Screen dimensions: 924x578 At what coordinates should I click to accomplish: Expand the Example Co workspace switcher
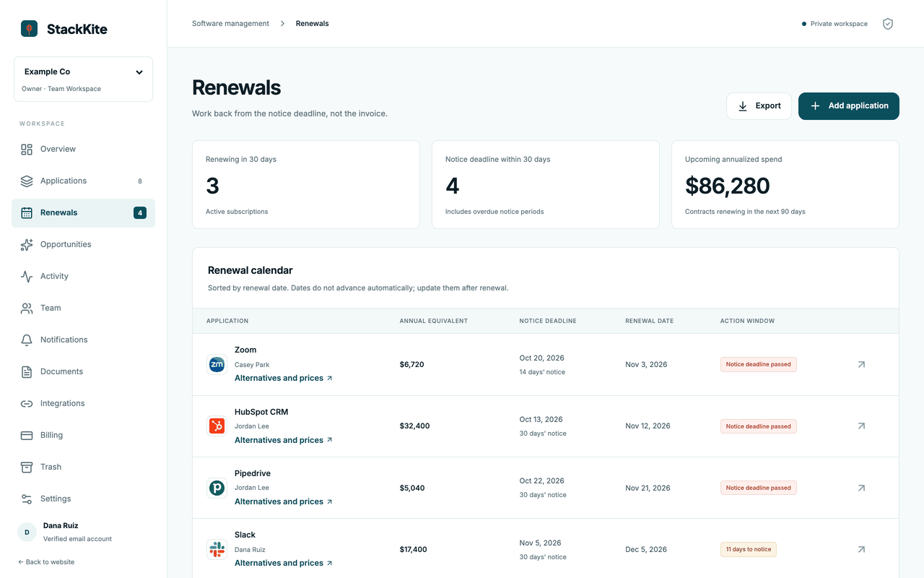(x=83, y=79)
